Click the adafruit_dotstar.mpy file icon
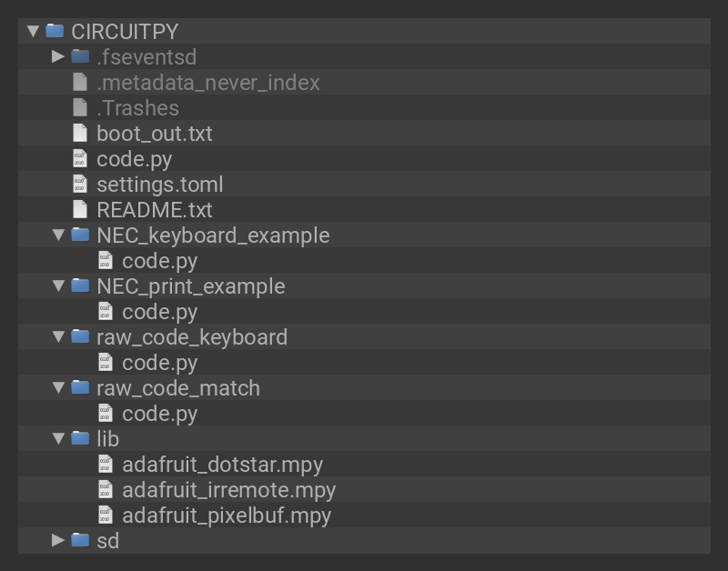728x571 pixels. tap(106, 464)
